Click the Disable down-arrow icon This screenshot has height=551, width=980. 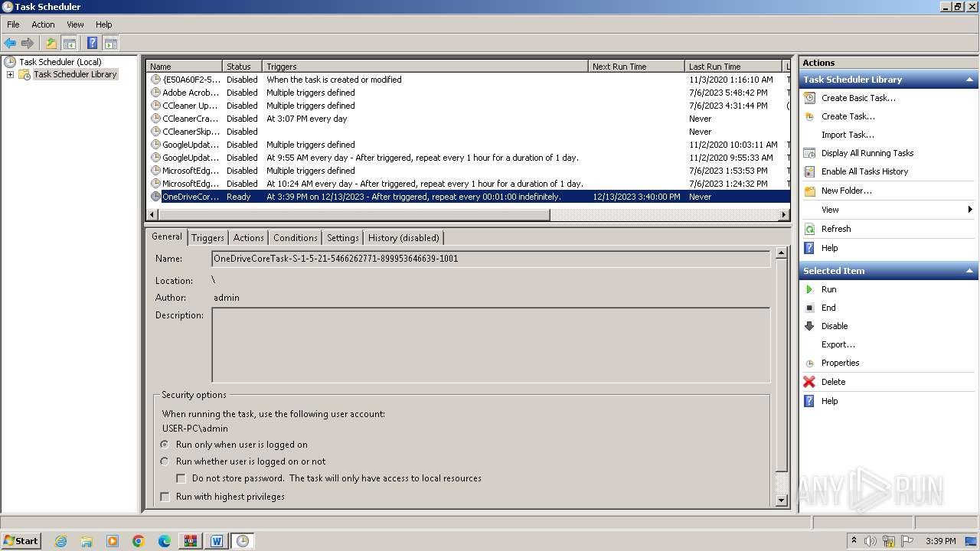[x=809, y=326]
